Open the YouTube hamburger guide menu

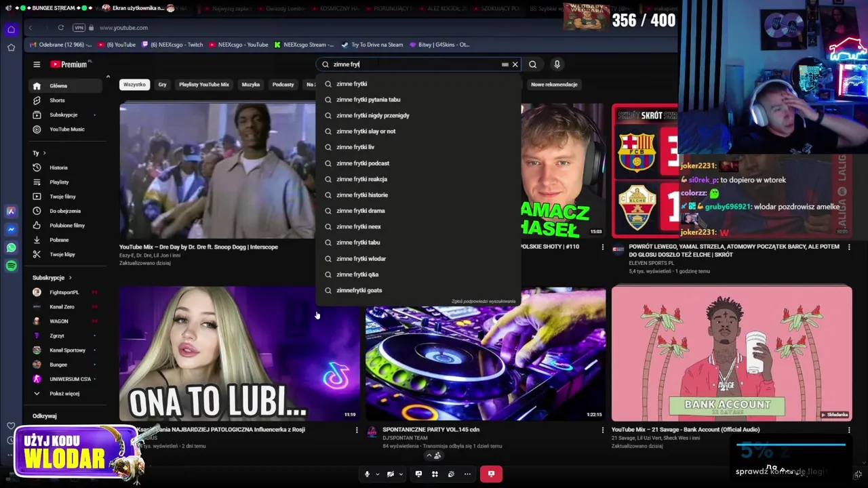[x=37, y=64]
